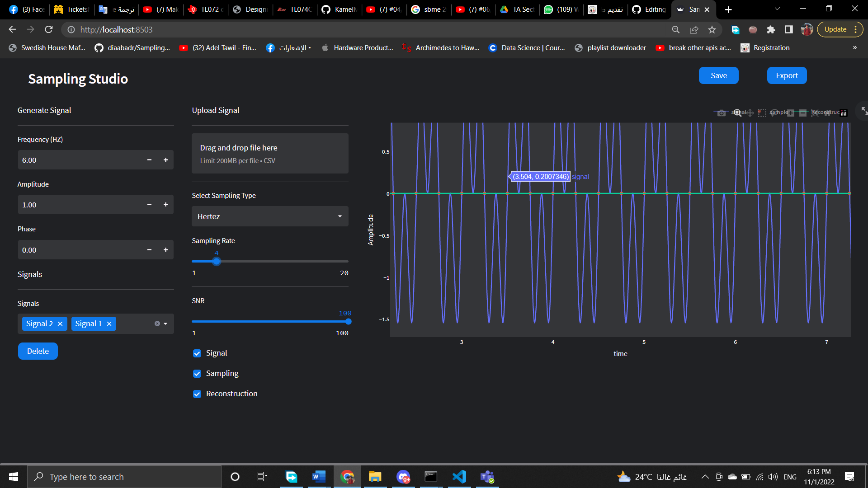The width and height of the screenshot is (868, 488).
Task: Choose the Lasso Select tool
Action: (x=774, y=113)
